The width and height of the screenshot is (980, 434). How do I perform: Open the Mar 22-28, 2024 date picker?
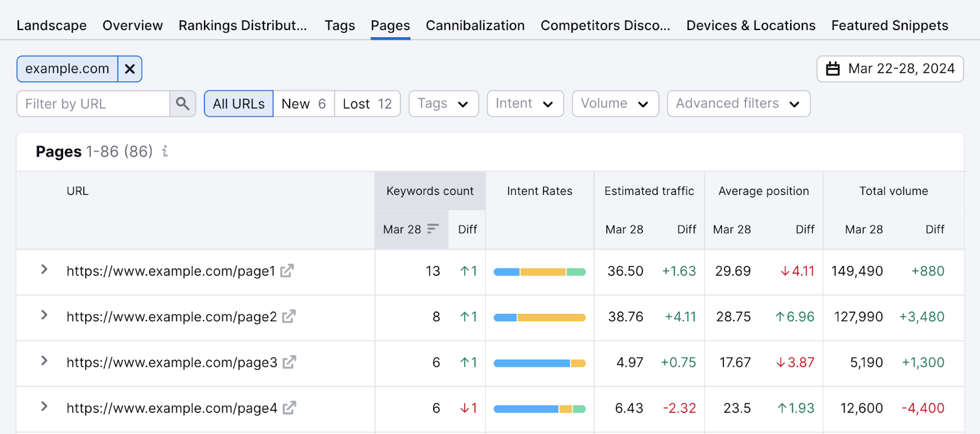[x=889, y=69]
